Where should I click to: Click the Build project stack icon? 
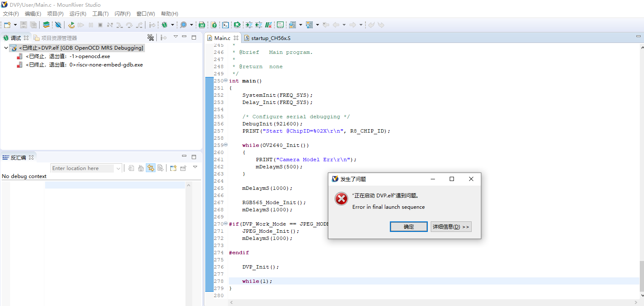[x=46, y=25]
